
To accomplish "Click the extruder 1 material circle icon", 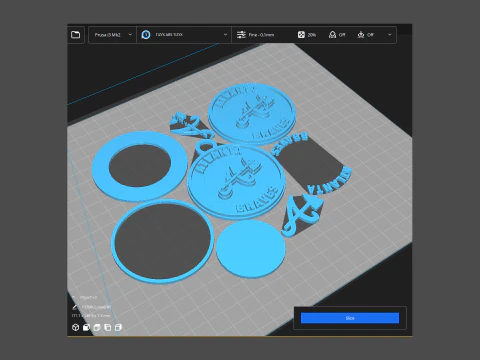I will [146, 35].
